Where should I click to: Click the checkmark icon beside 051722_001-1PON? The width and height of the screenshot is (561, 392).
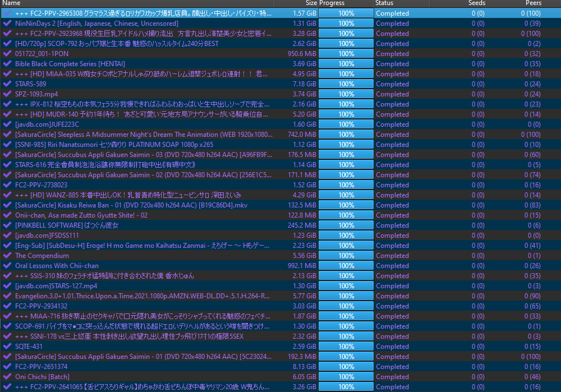pos(7,53)
